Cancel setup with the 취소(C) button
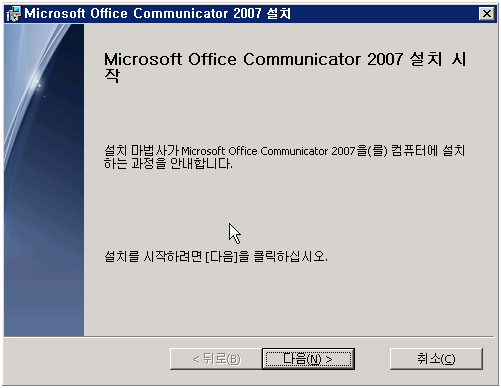Image resolution: width=501 pixels, height=388 pixels. (436, 359)
